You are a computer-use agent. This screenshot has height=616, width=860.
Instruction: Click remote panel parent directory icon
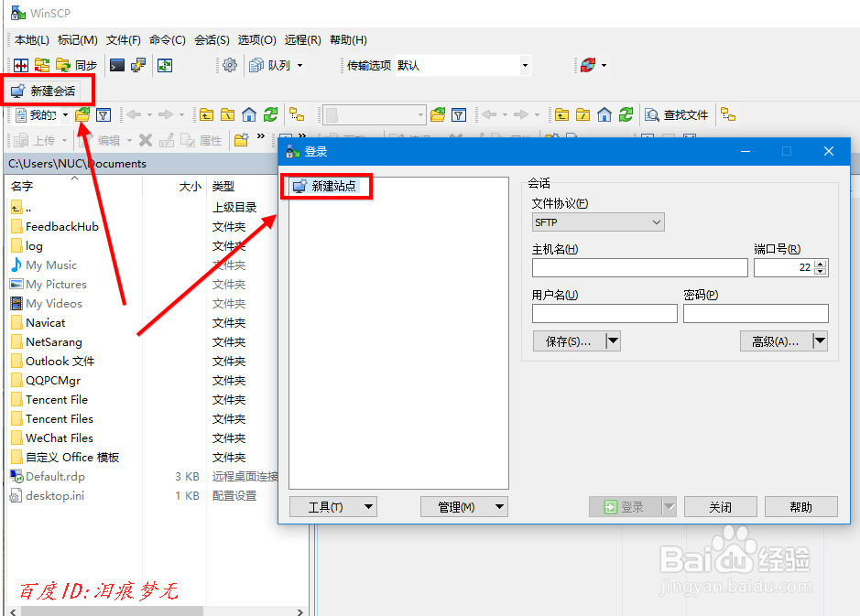point(561,115)
